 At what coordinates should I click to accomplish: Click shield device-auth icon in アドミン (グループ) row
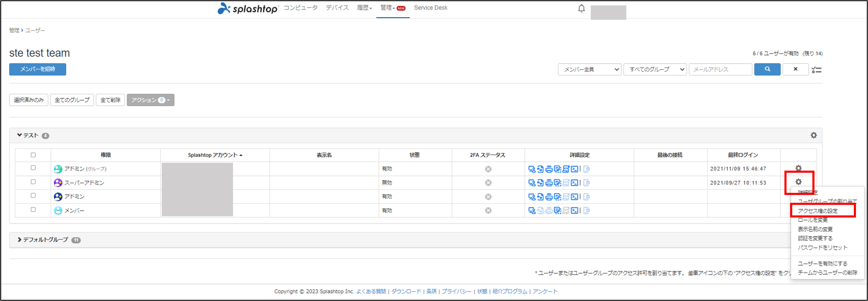coord(586,169)
